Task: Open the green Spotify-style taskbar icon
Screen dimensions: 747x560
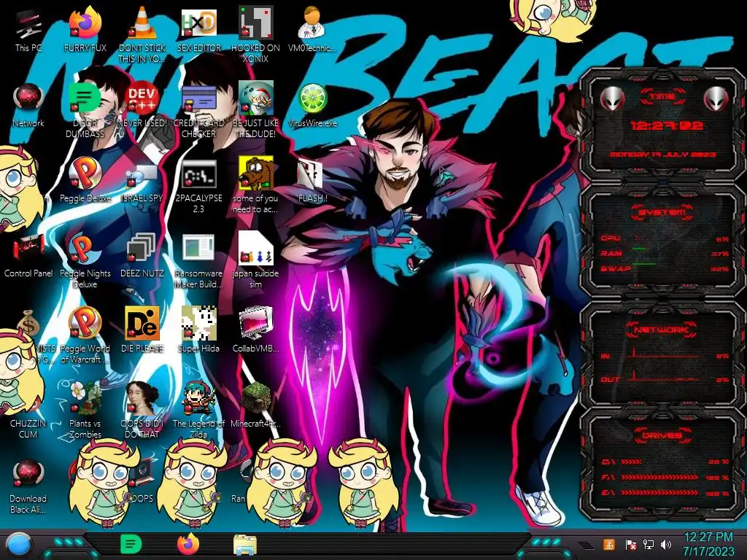Action: click(x=131, y=544)
